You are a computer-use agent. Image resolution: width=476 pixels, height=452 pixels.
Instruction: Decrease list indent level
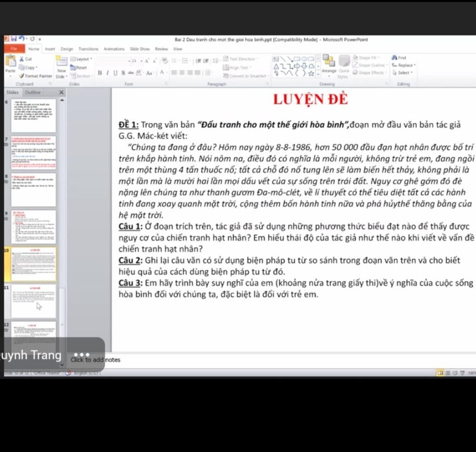tap(198, 61)
